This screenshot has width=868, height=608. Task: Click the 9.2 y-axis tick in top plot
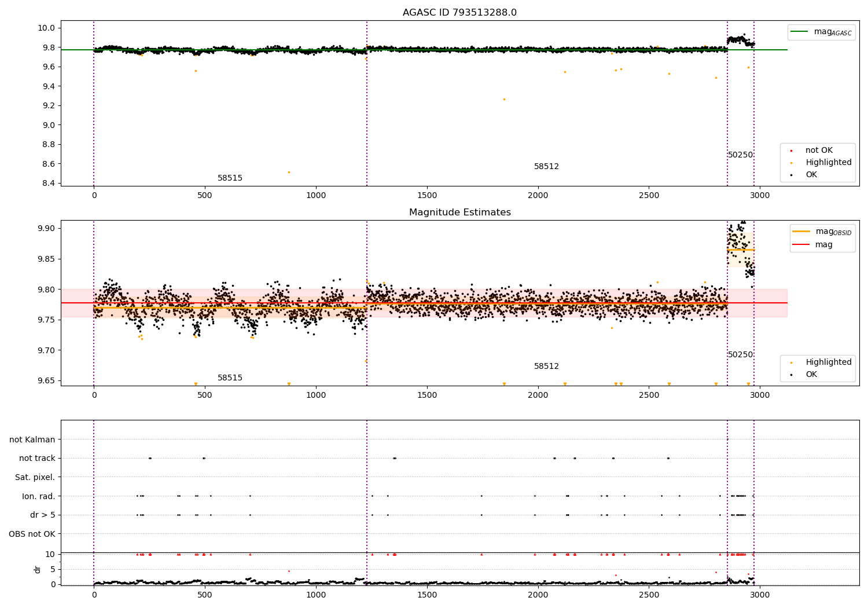pyautogui.click(x=49, y=105)
